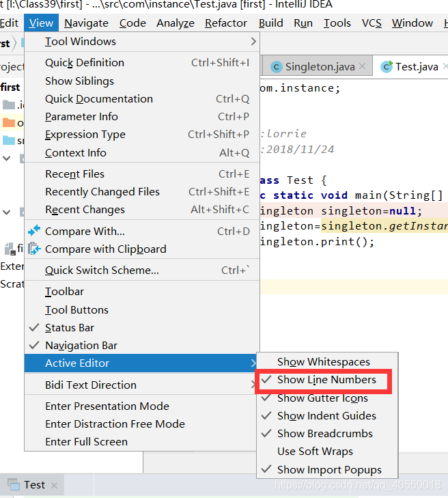
Task: Toggle Show Breadcrumbs option
Action: coord(327,434)
